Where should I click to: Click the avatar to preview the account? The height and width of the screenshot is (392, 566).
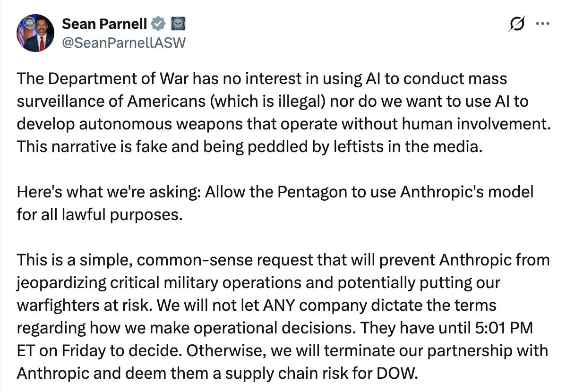pos(35,32)
